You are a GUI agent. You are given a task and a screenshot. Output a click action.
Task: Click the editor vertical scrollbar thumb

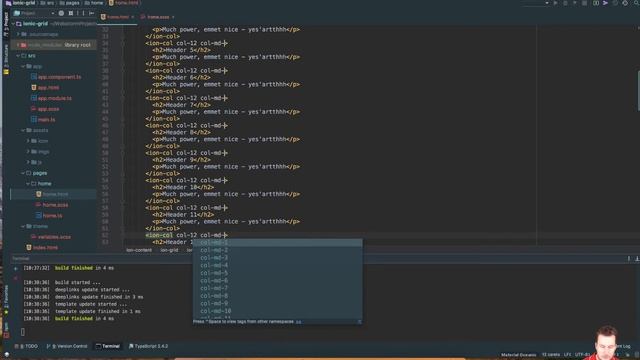click(638, 91)
